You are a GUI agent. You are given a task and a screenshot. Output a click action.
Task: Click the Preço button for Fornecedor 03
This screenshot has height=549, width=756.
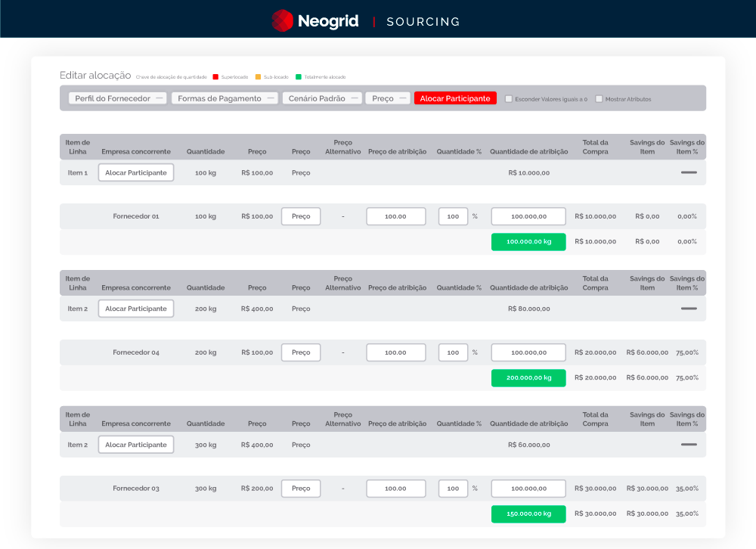pos(301,489)
